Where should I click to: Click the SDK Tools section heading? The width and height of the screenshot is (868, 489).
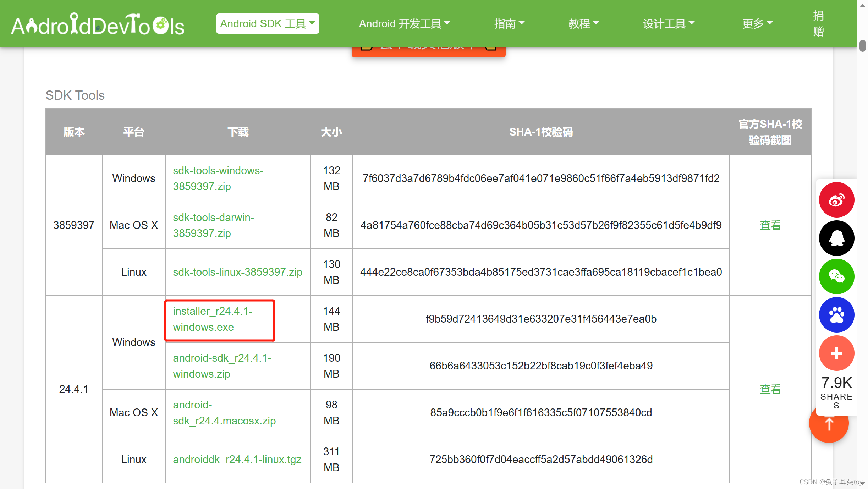pyautogui.click(x=75, y=95)
